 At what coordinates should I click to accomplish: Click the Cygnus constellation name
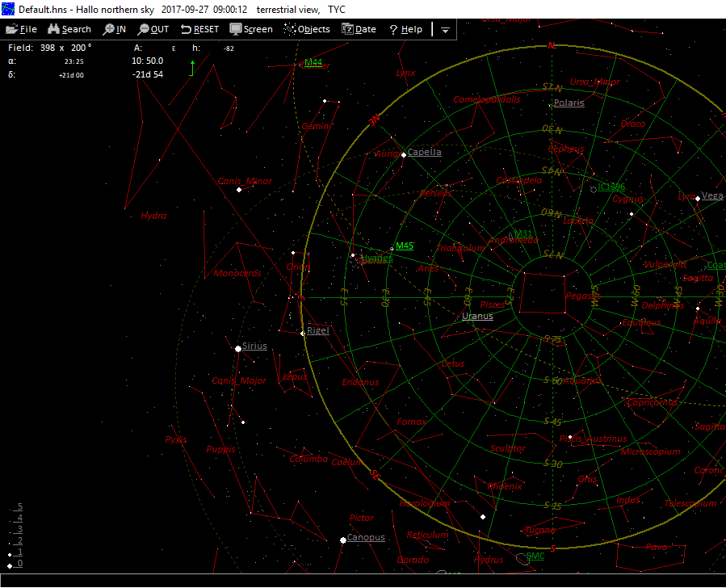627,199
